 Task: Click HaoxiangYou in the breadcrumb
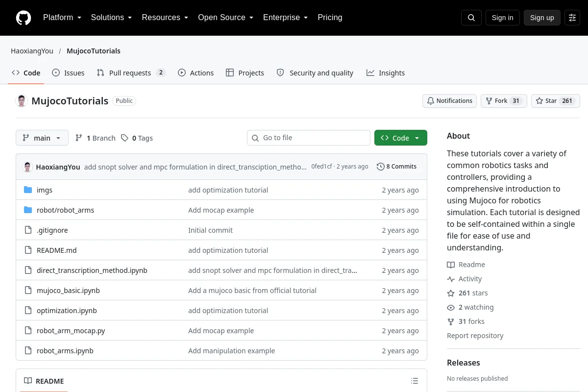pos(32,51)
